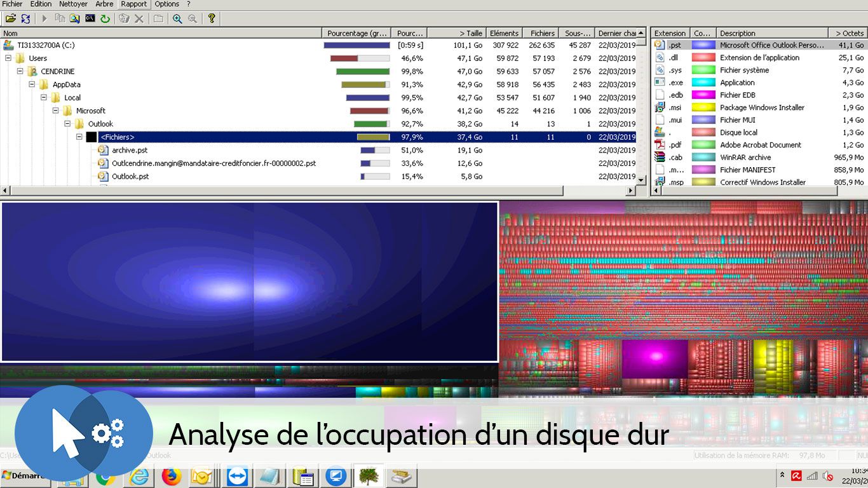Click the recycle bin delete toolbar icon
The image size is (868, 488).
[x=124, y=19]
